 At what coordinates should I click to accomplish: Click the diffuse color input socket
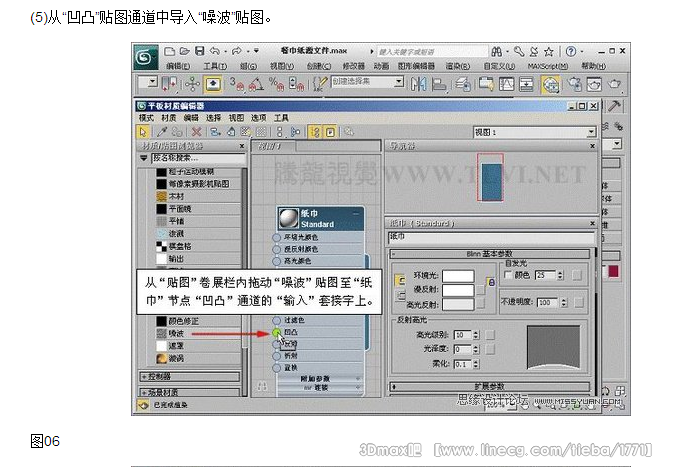276,249
